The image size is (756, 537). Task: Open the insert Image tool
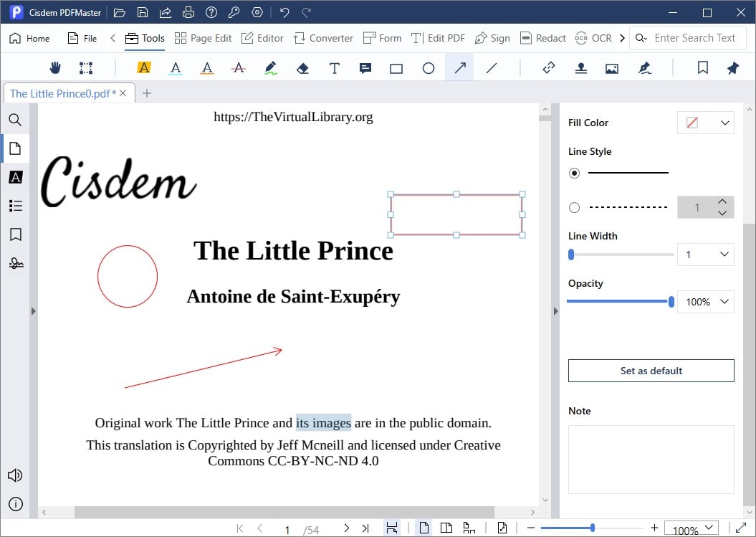[612, 67]
